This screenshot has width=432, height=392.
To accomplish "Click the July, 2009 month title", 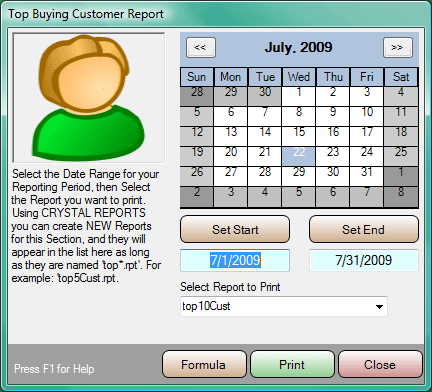I will pos(299,47).
